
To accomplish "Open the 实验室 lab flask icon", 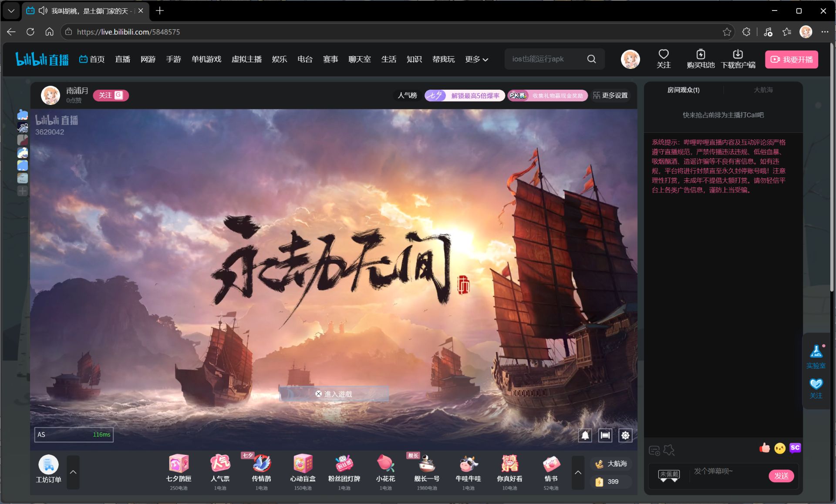I will 816,356.
